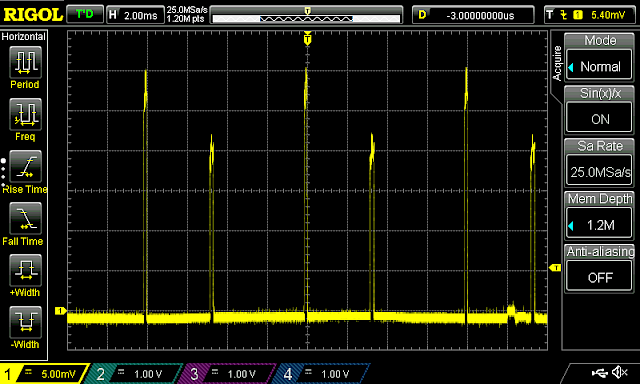The height and width of the screenshot is (384, 640).
Task: Choose the Fall Time measurement icon
Action: point(25,218)
